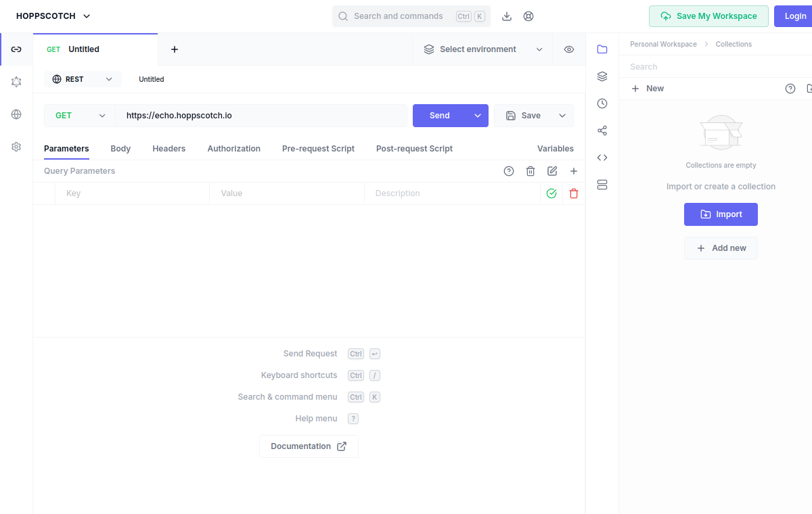Image resolution: width=812 pixels, height=514 pixels.
Task: Focus the Search and commands box
Action: [411, 16]
